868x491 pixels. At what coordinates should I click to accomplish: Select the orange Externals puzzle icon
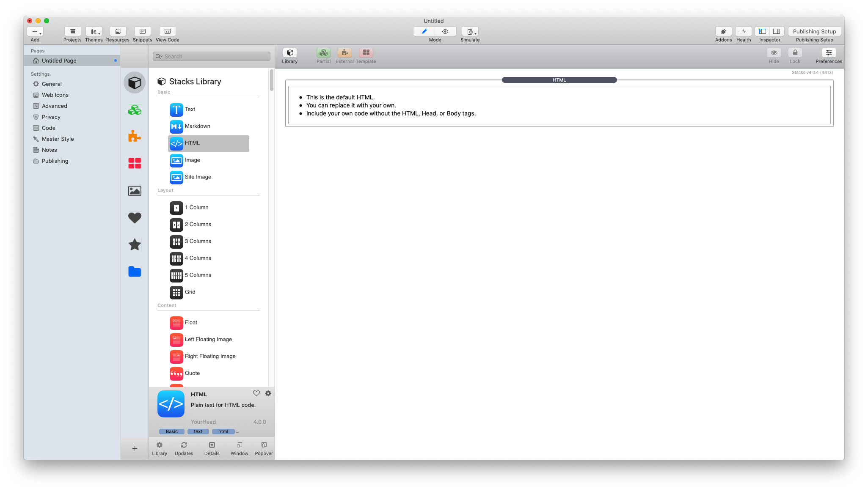click(x=135, y=136)
